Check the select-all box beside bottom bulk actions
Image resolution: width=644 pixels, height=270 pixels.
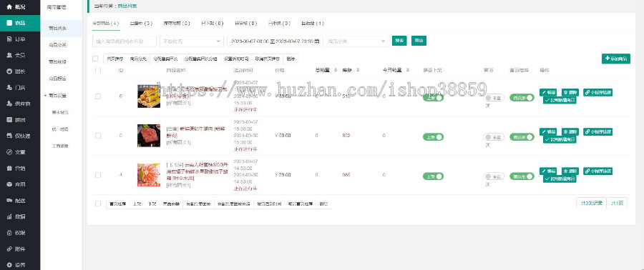98,204
